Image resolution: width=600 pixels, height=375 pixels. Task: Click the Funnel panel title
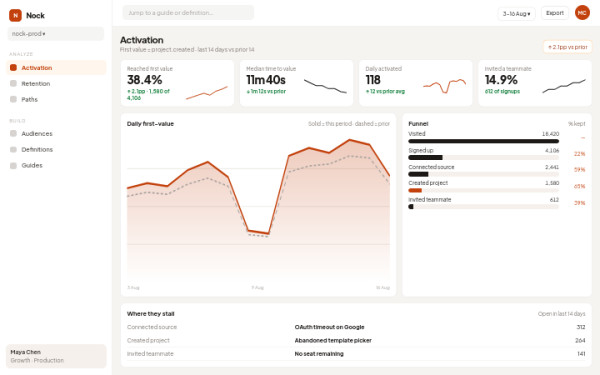tap(418, 124)
